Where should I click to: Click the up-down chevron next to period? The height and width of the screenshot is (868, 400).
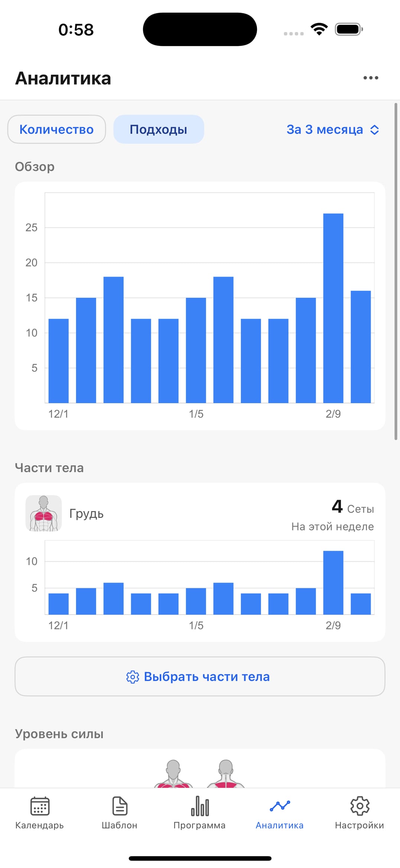tap(375, 130)
